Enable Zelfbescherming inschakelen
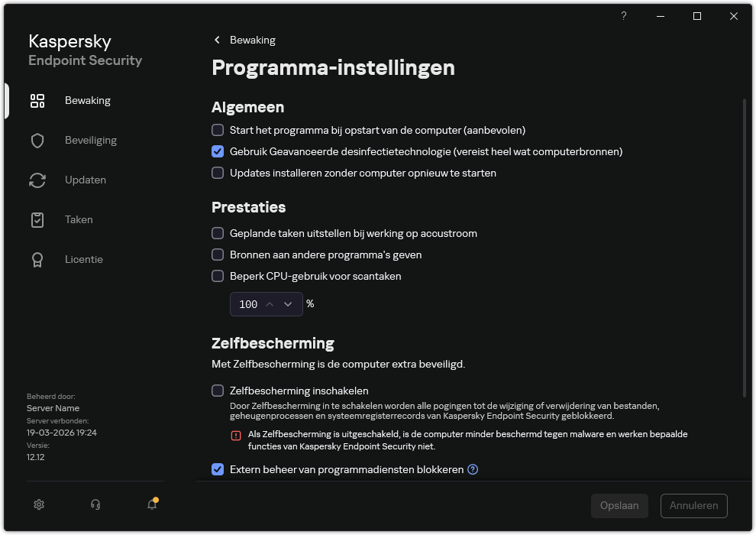Viewport: 756px width, 535px height. pyautogui.click(x=218, y=391)
